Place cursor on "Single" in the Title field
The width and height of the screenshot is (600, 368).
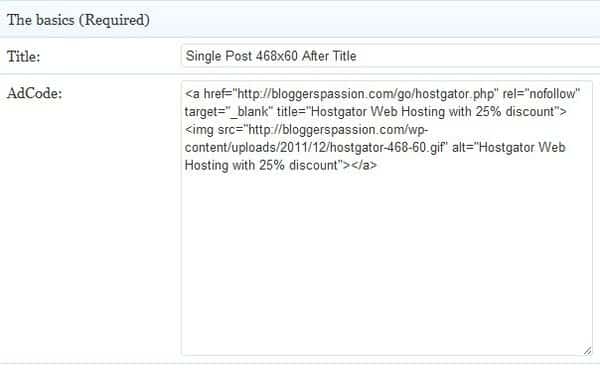203,56
